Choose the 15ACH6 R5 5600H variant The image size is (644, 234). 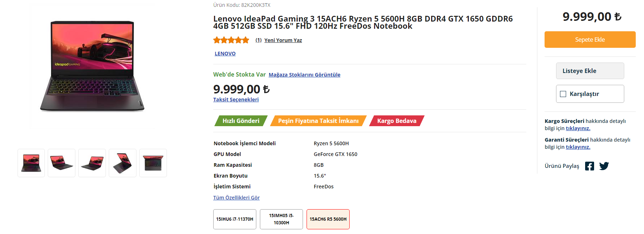pyautogui.click(x=328, y=219)
